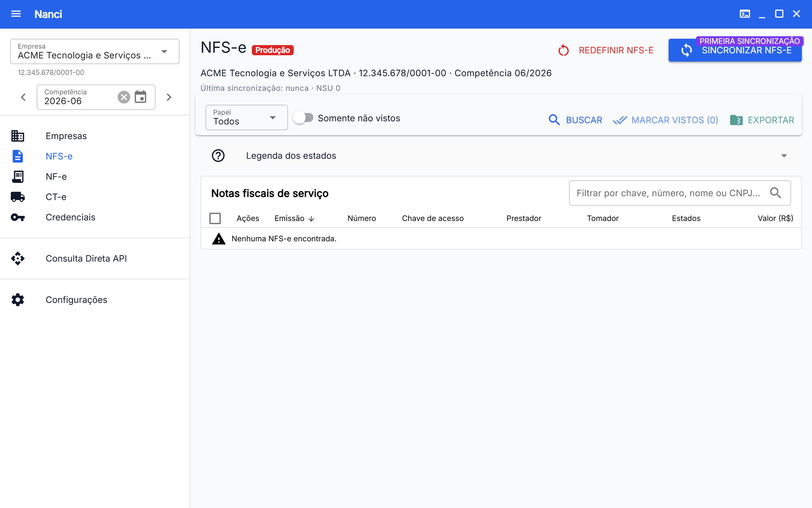Open the Competência calendar picker
Viewport: 812px width, 508px height.
[140, 97]
